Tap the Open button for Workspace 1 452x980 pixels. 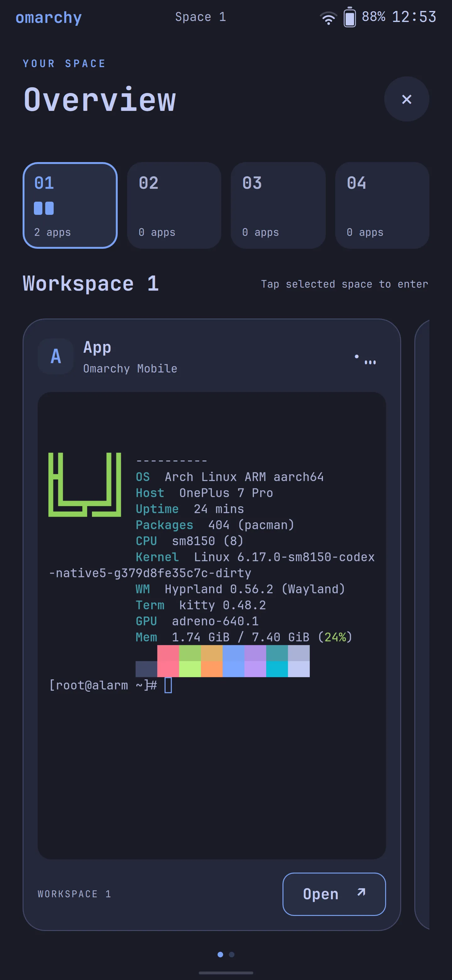[x=334, y=894]
